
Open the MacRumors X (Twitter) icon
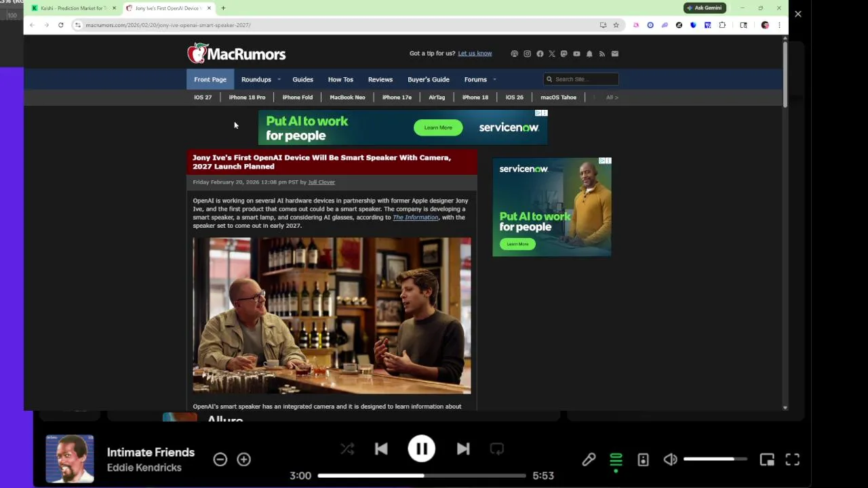[x=551, y=54]
